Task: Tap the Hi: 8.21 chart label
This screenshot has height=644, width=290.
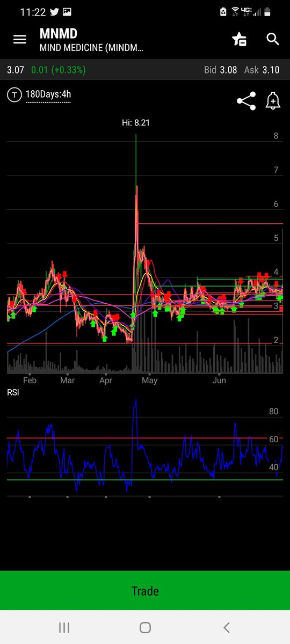Action: (x=135, y=123)
